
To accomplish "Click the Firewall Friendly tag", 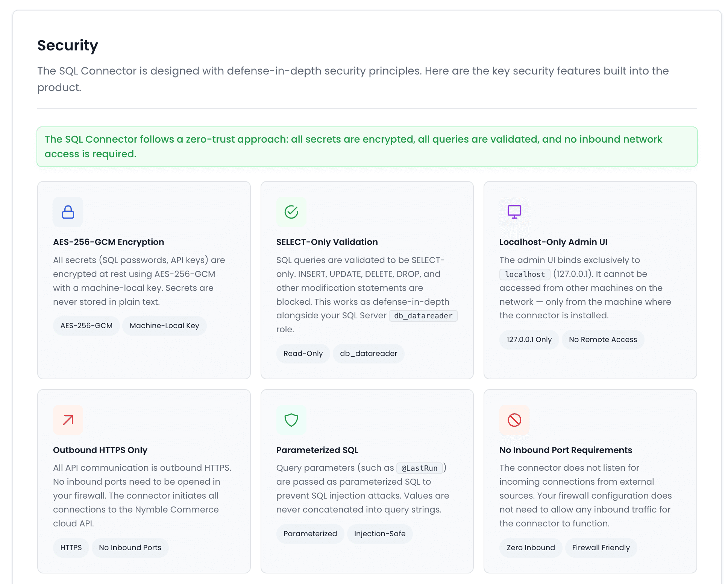I will coord(601,547).
